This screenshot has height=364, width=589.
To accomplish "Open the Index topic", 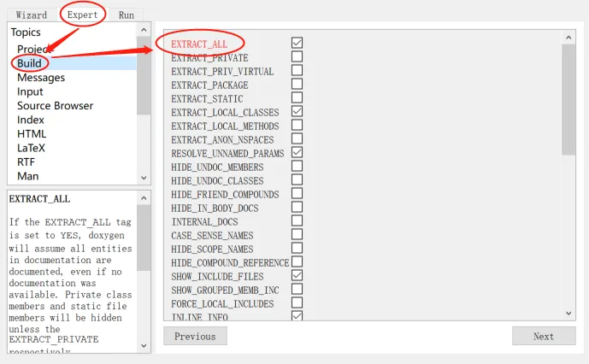I will tap(31, 120).
